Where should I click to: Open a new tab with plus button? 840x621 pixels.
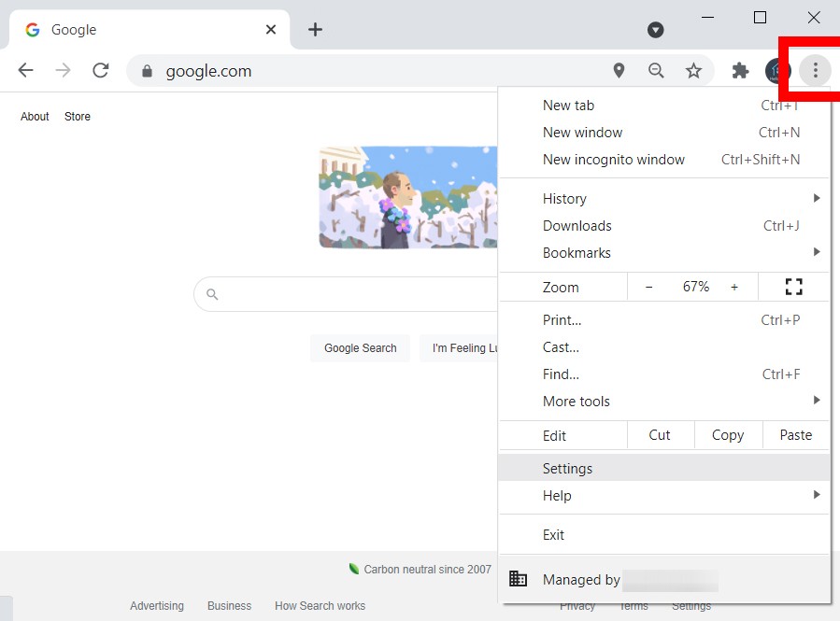pos(316,30)
